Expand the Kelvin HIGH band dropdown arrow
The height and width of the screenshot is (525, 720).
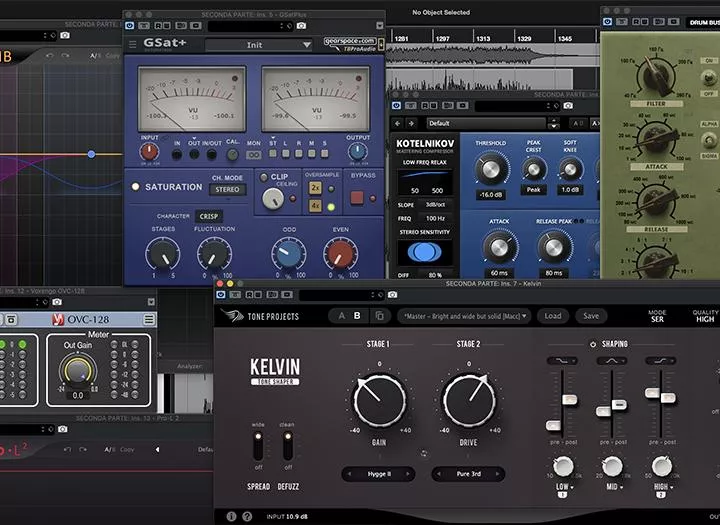tap(671, 487)
